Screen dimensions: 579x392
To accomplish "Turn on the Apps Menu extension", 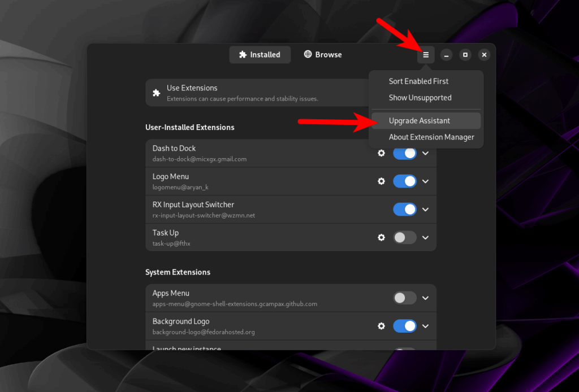I will [x=405, y=298].
